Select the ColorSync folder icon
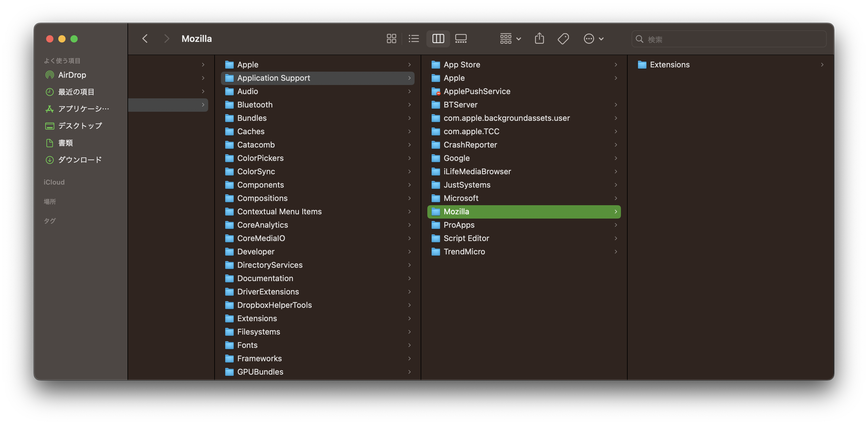868x425 pixels. [x=229, y=172]
